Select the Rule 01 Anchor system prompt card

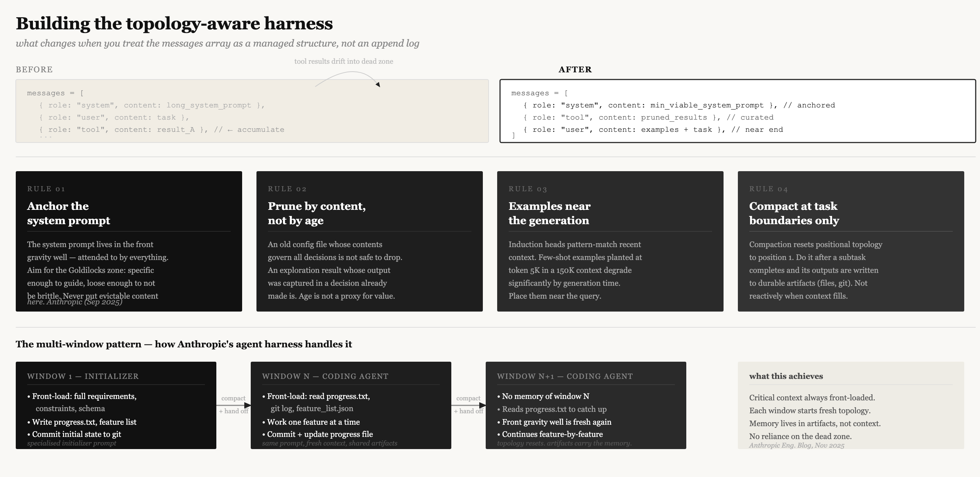click(129, 241)
